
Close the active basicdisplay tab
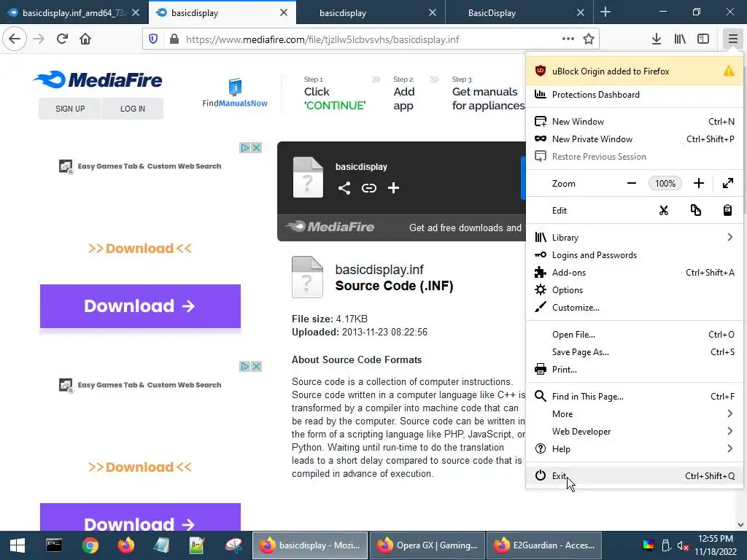[284, 12]
